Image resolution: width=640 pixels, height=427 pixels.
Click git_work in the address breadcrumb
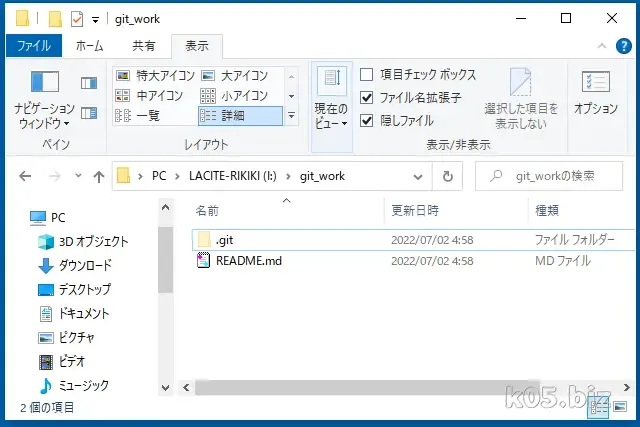(x=322, y=176)
